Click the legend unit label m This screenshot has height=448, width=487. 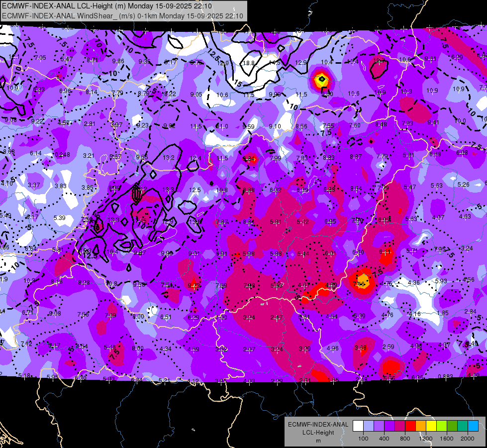318,441
